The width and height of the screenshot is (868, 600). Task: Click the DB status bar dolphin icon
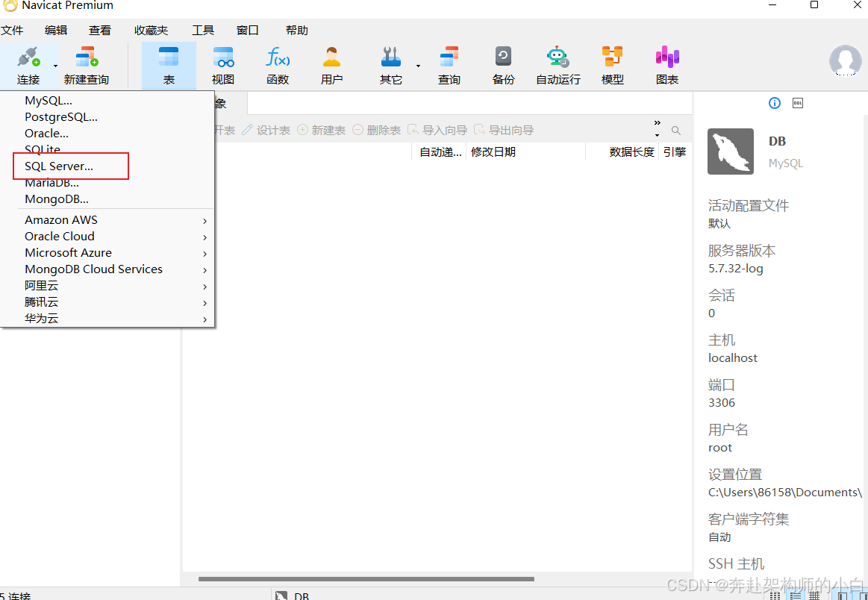point(282,596)
